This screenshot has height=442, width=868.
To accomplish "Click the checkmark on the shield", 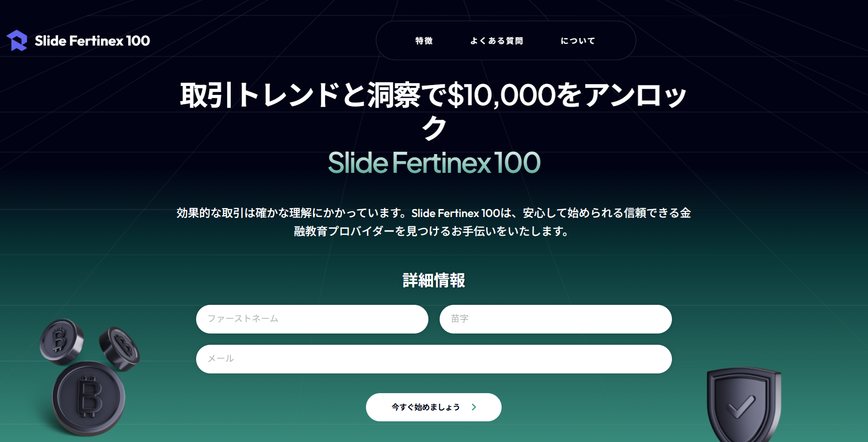I will pyautogui.click(x=740, y=407).
